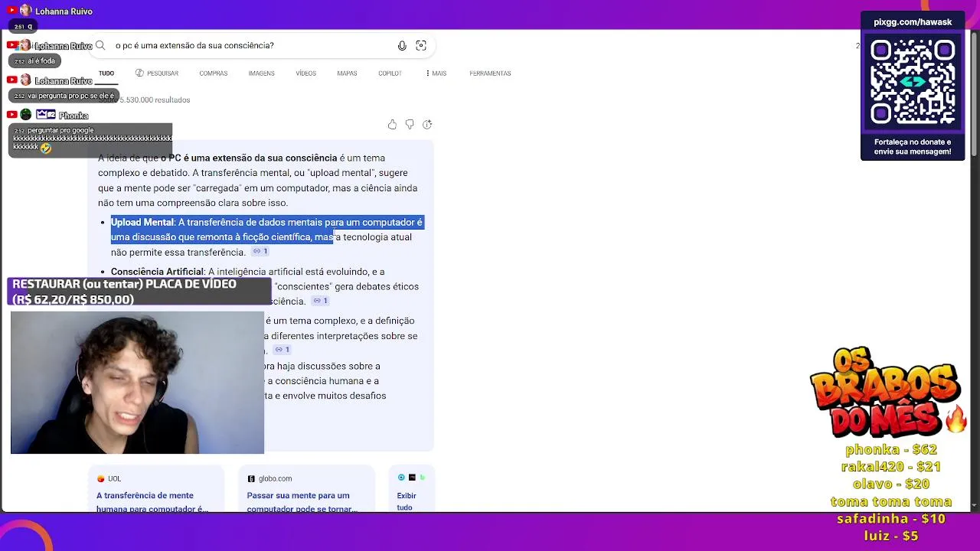Click the Phonka chat avatar

pos(26,115)
